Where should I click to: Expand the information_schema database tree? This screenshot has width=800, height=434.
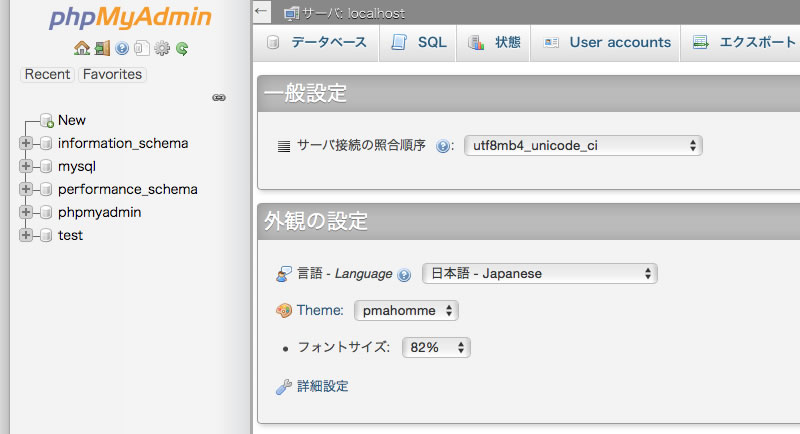pos(26,143)
